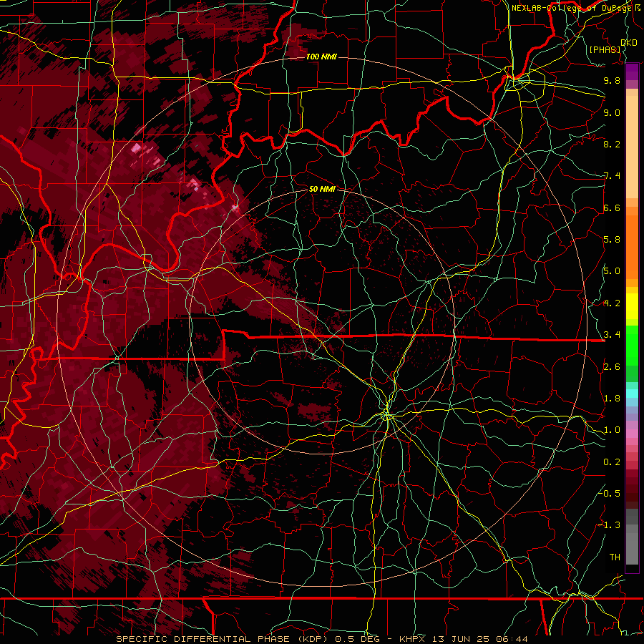Screen dimensions: 644x644
Task: Click the 8.2 scale value label
Action: [612, 144]
